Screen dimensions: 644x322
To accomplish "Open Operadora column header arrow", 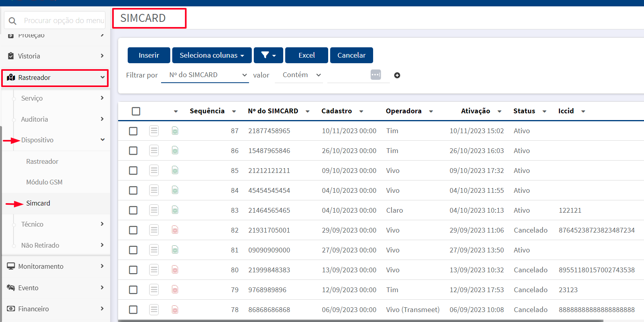I will 431,111.
